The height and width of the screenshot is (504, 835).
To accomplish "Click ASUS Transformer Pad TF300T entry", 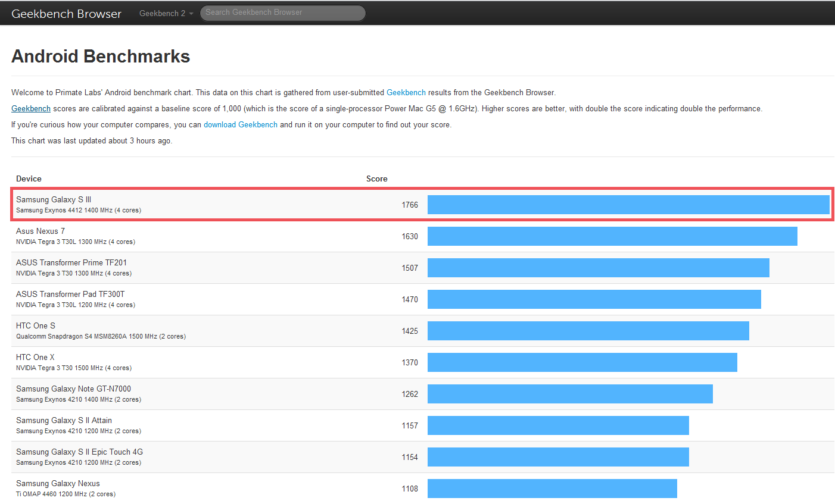I will click(x=70, y=294).
